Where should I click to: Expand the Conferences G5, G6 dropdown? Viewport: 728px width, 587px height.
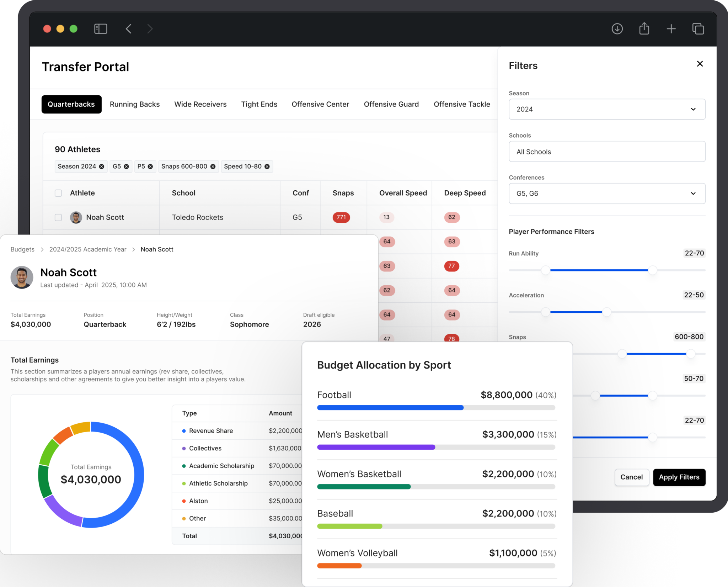[x=607, y=194]
